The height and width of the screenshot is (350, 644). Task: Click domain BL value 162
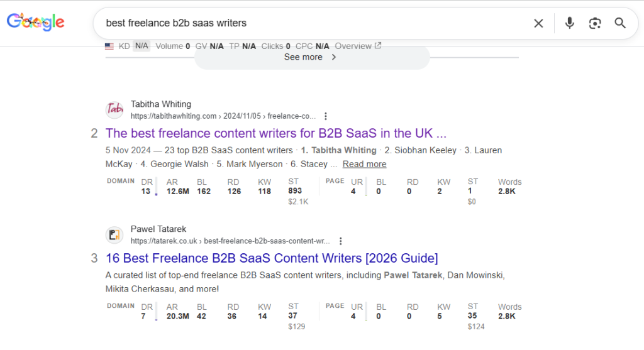[x=204, y=191]
